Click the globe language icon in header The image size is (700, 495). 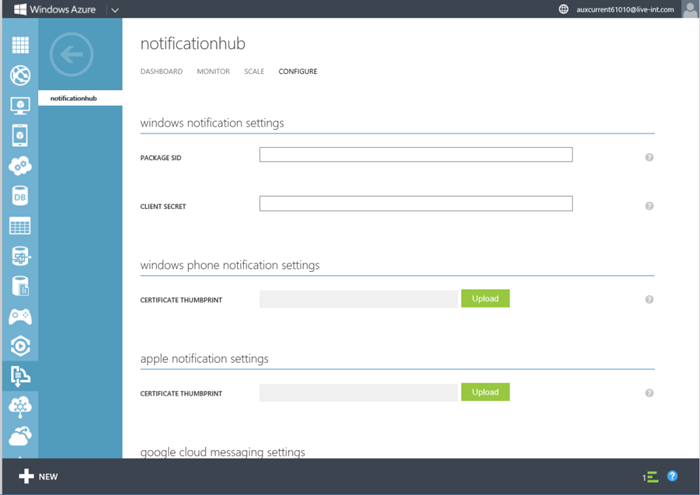pyautogui.click(x=563, y=9)
